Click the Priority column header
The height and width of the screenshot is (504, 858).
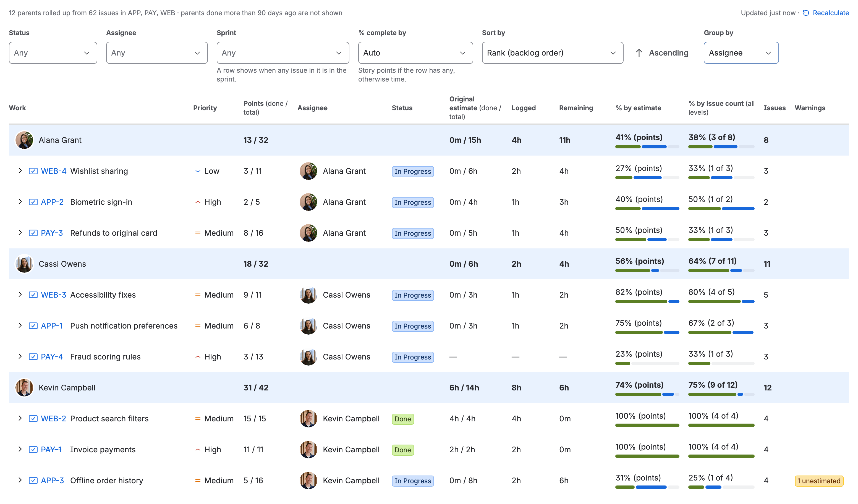(205, 108)
